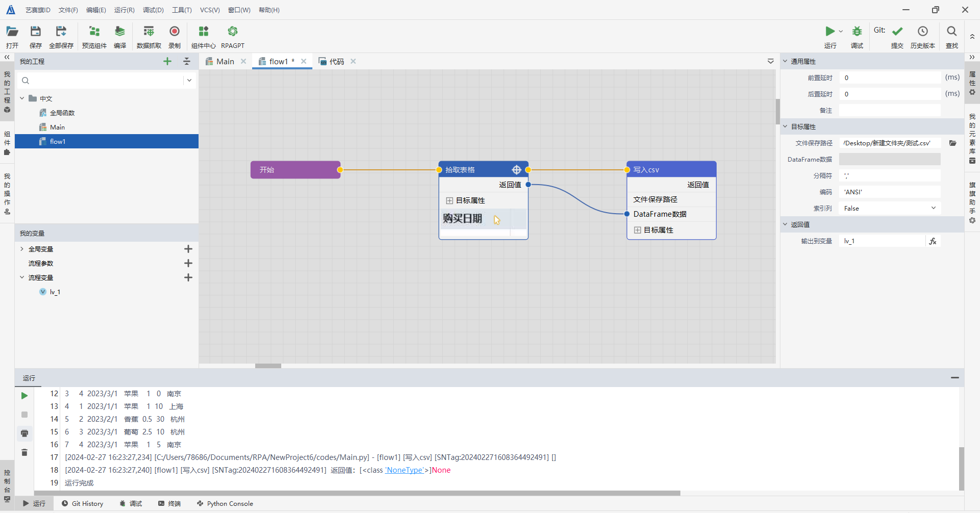Add a 流程变量 with its plus icon
Image resolution: width=980 pixels, height=513 pixels.
[x=188, y=277]
